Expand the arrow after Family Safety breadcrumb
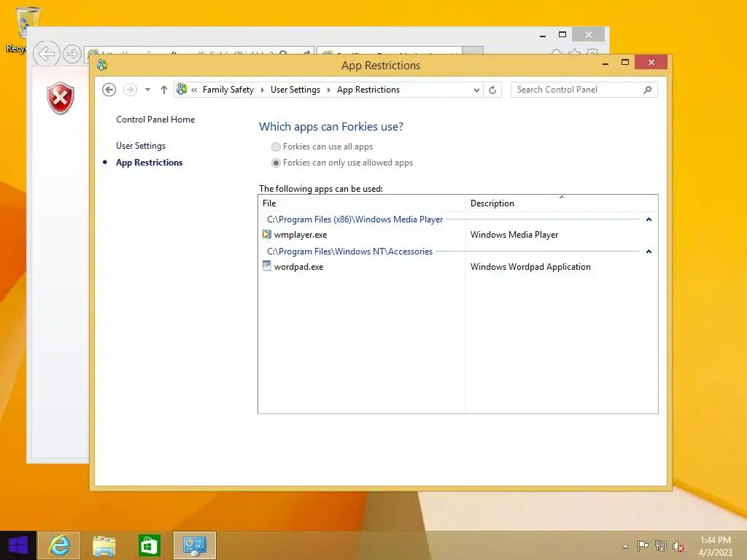Screen dimensions: 747x560 point(262,90)
